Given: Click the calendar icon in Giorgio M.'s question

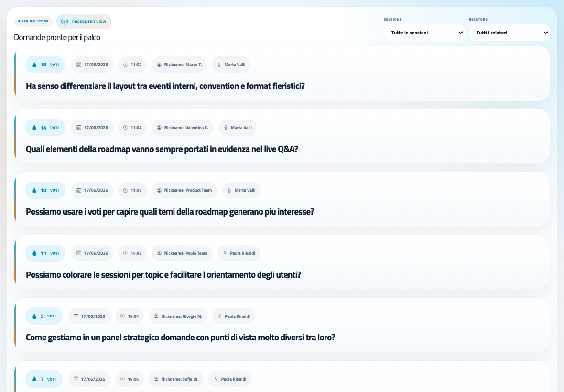Looking at the screenshot, I should pos(76,316).
